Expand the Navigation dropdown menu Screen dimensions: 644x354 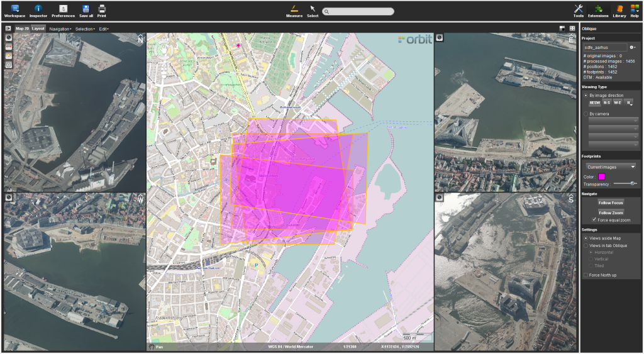click(60, 29)
